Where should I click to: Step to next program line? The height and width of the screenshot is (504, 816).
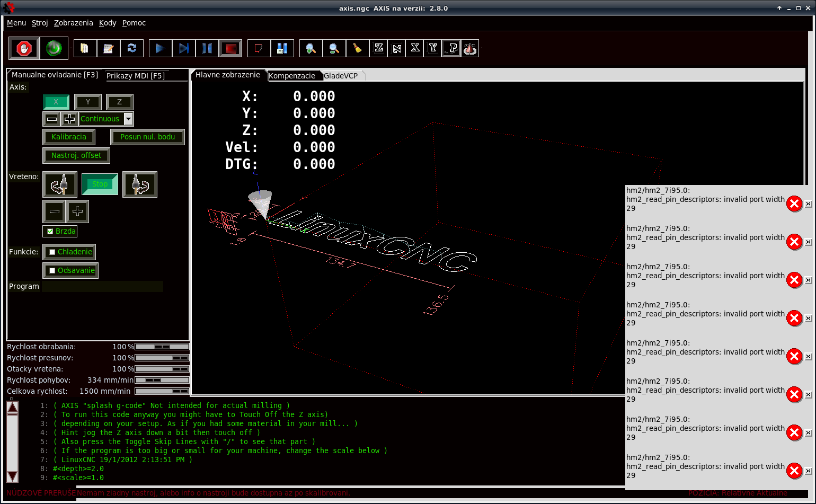pyautogui.click(x=183, y=48)
